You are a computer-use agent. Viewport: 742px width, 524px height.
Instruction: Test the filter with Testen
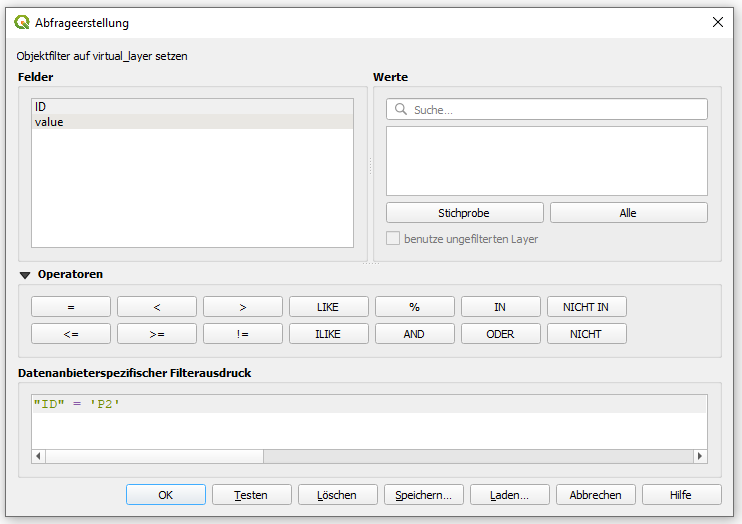(252, 495)
